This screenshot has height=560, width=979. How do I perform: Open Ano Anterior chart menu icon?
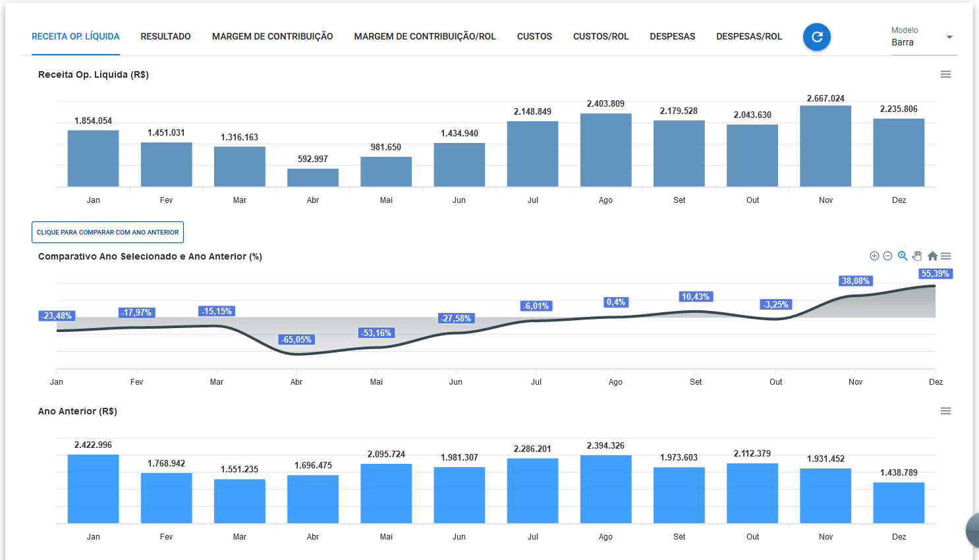[945, 411]
